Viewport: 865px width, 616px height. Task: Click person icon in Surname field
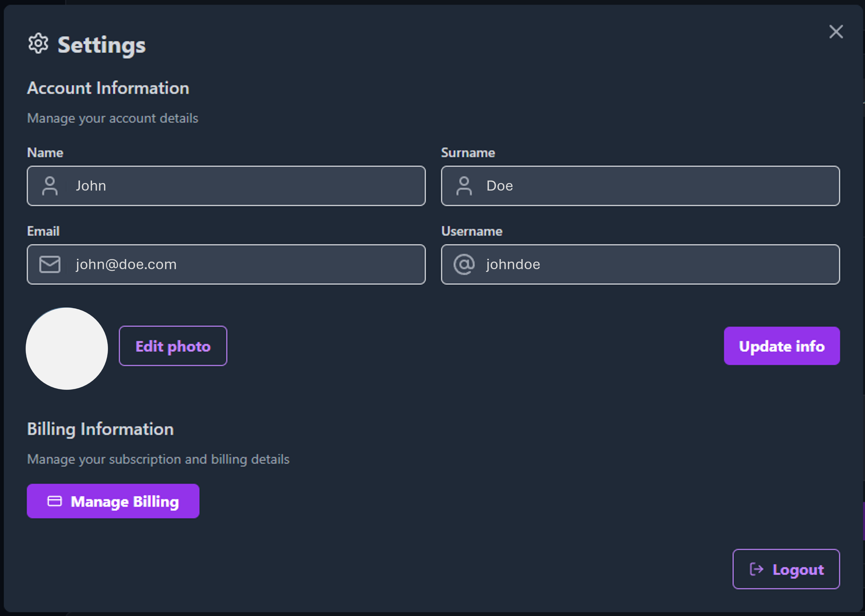coord(464,186)
